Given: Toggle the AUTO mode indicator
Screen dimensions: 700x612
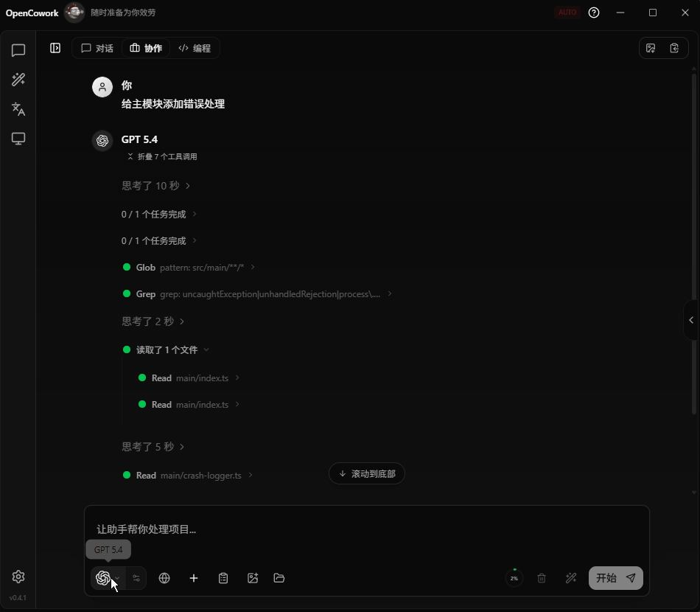Looking at the screenshot, I should coord(567,13).
